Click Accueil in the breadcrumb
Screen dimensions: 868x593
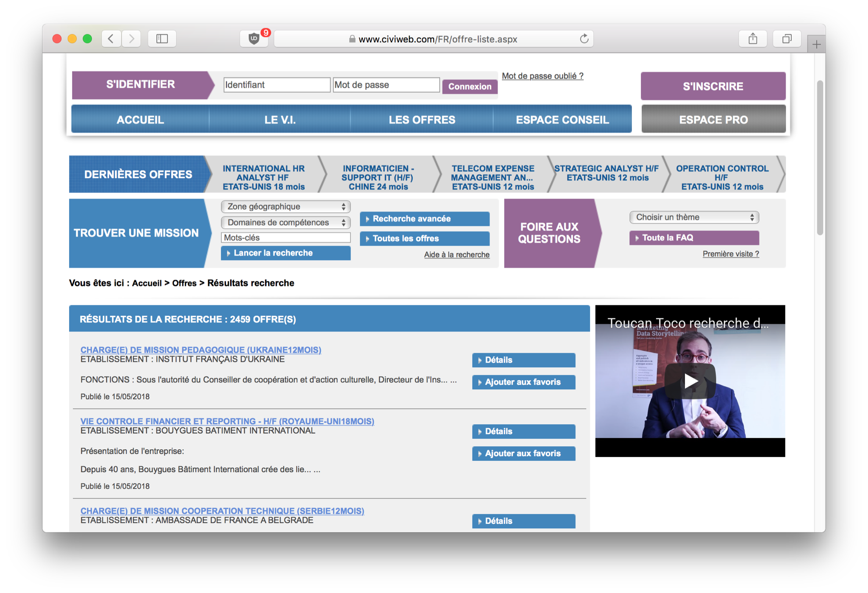tap(147, 283)
